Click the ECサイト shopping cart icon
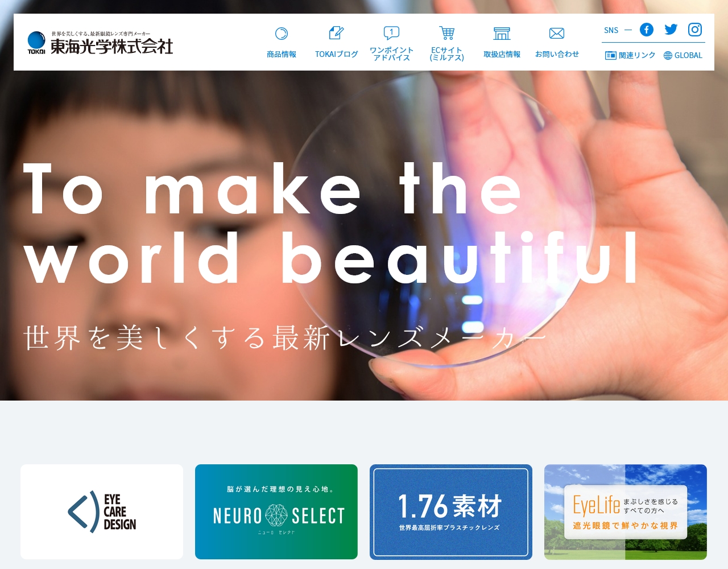Image resolution: width=728 pixels, height=569 pixels. (447, 33)
